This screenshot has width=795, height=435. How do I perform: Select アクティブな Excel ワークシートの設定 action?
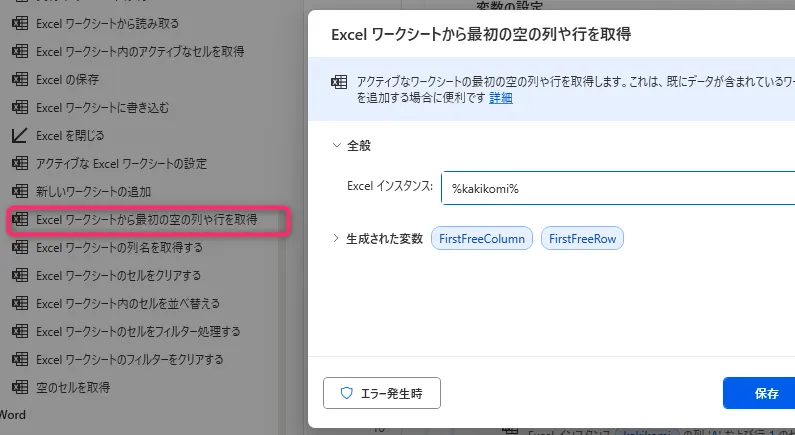pyautogui.click(x=121, y=163)
